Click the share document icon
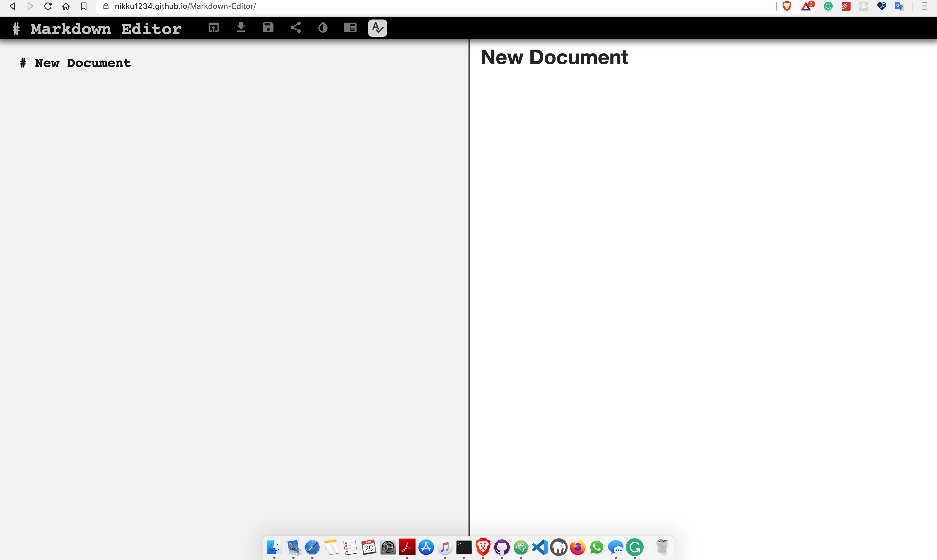Image resolution: width=937 pixels, height=560 pixels. (x=295, y=27)
